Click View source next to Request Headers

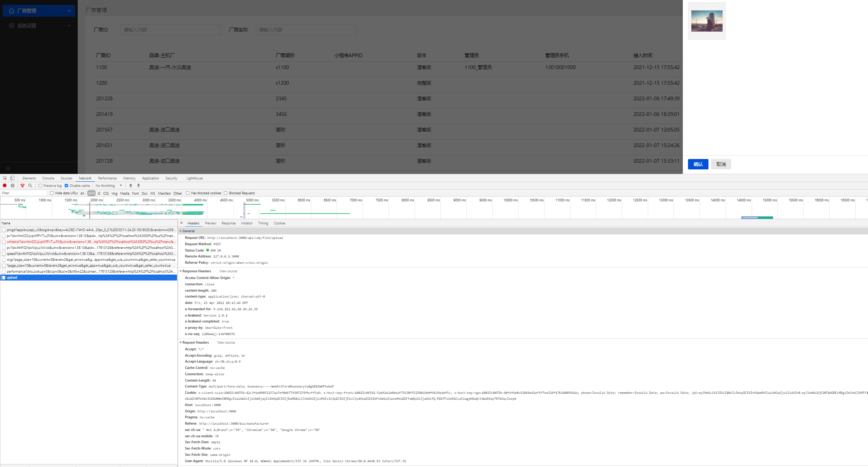226,343
